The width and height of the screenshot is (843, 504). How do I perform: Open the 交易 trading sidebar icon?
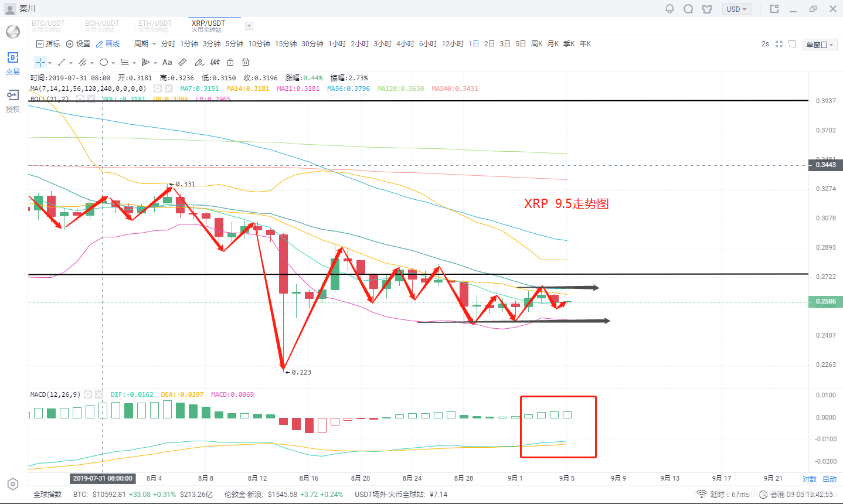point(13,63)
